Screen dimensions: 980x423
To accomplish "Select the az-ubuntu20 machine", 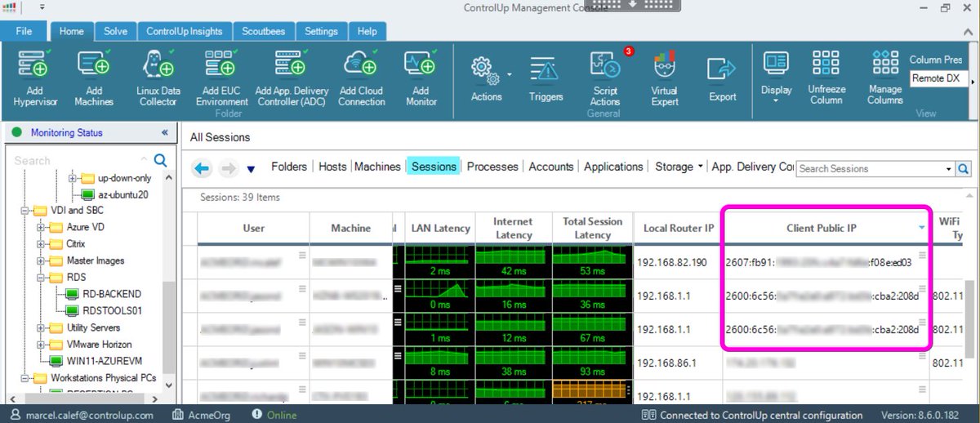I will coord(114,195).
